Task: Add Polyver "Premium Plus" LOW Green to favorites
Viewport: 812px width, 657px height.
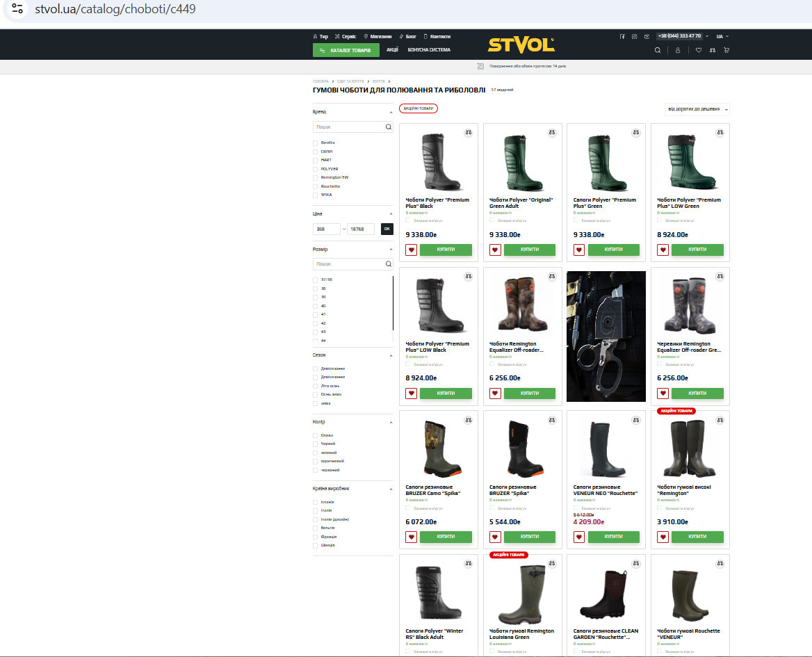Action: coord(663,250)
